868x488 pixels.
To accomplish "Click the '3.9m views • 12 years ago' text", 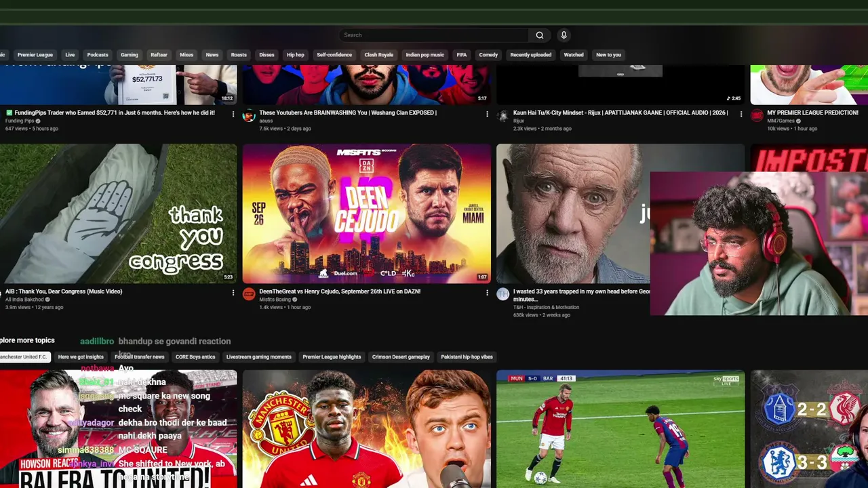I will (34, 308).
